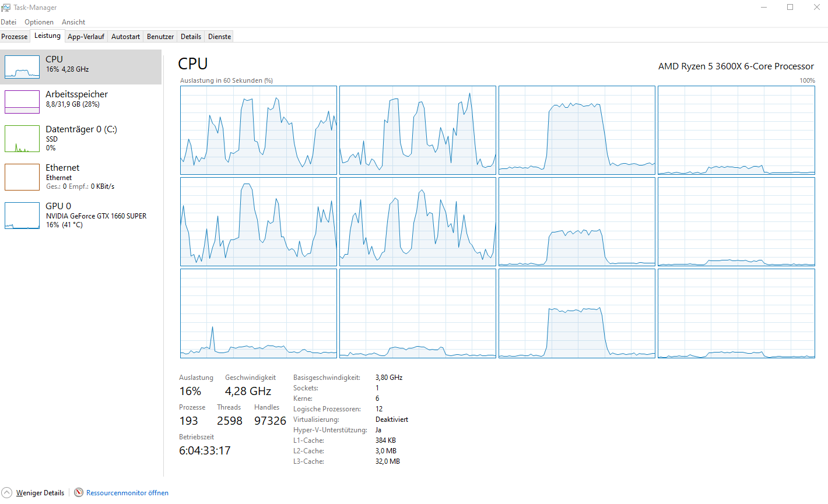The width and height of the screenshot is (828, 504).
Task: Click the 2598 Threads count
Action: 230,421
